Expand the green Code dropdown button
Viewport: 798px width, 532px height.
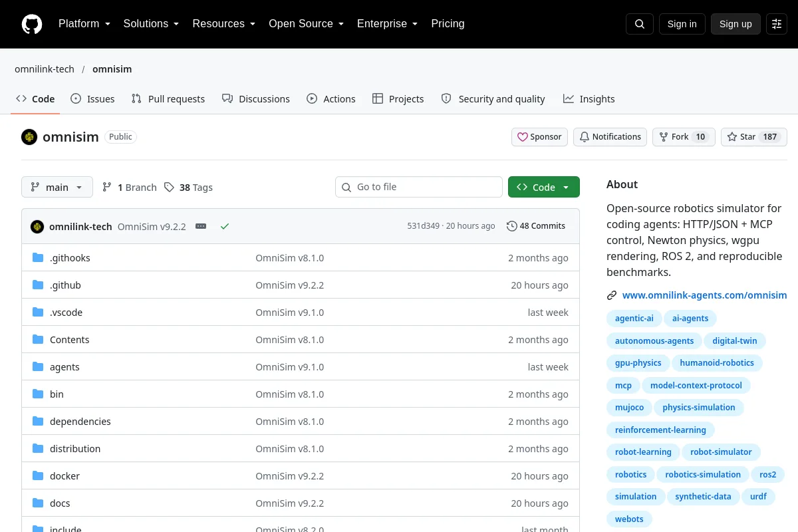(544, 187)
